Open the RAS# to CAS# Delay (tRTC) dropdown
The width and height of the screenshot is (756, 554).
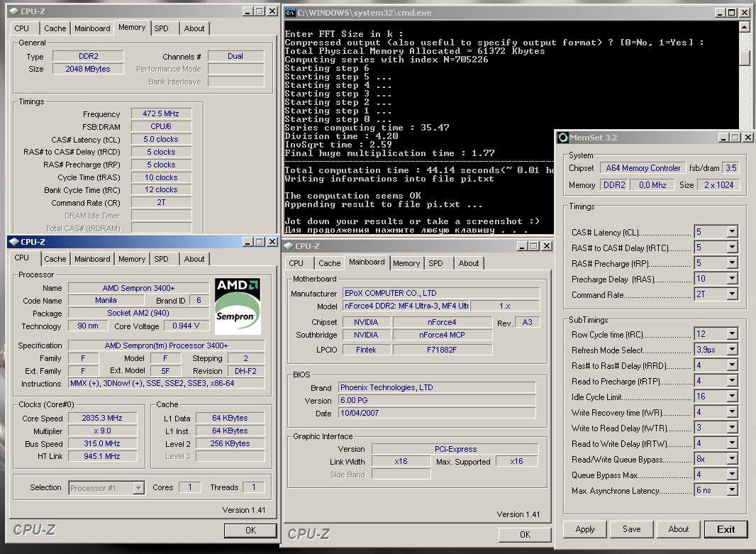coord(732,248)
